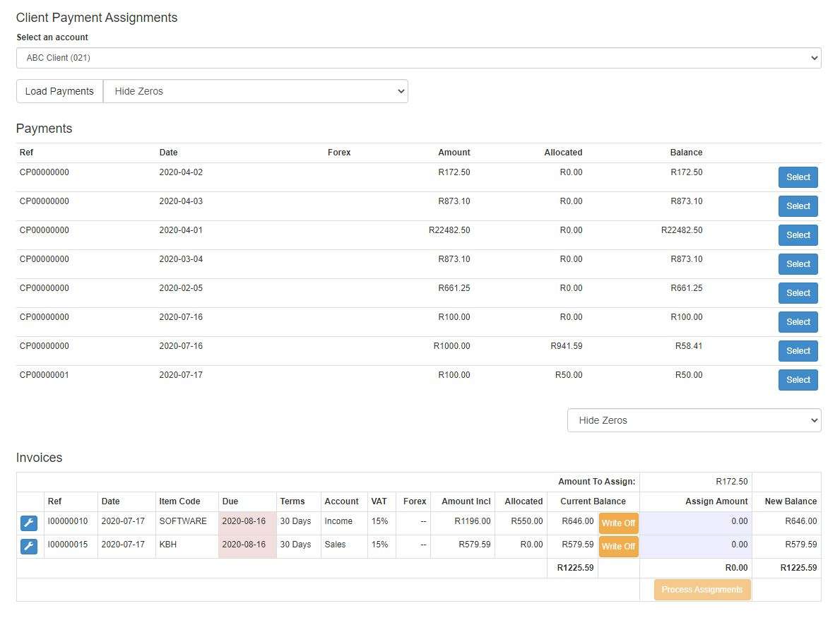Screen dimensions: 840x618
Task: Click wrench icon for invoice I00000010
Action: [x=28, y=523]
